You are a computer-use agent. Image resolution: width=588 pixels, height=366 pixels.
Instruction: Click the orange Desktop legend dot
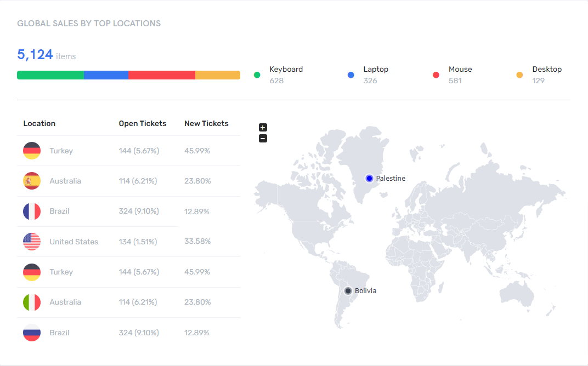coord(519,75)
